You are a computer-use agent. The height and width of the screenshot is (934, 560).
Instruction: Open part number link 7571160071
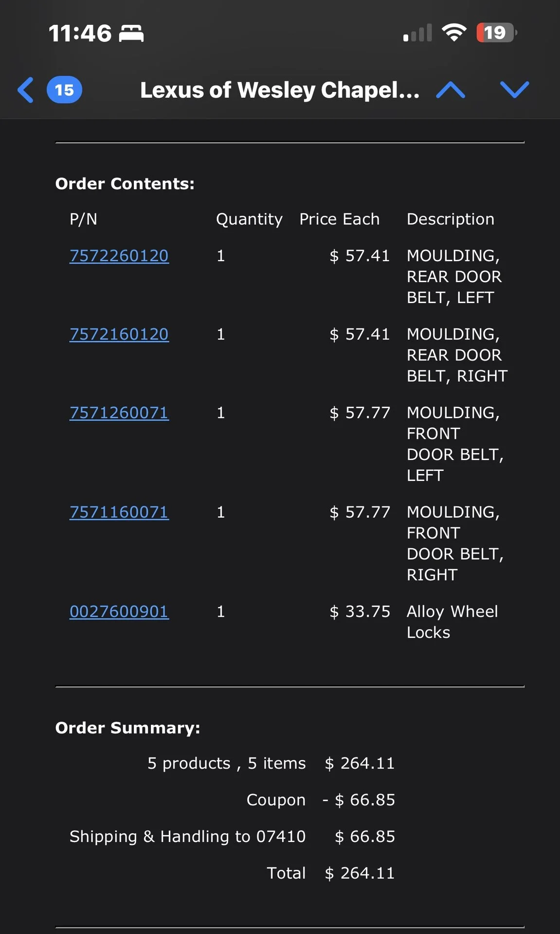point(119,512)
